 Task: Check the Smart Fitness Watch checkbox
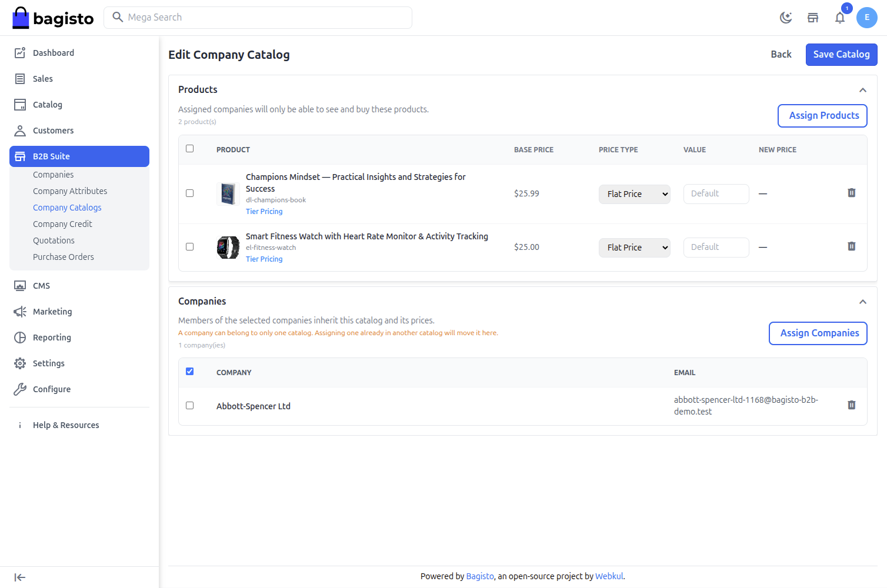tap(189, 247)
